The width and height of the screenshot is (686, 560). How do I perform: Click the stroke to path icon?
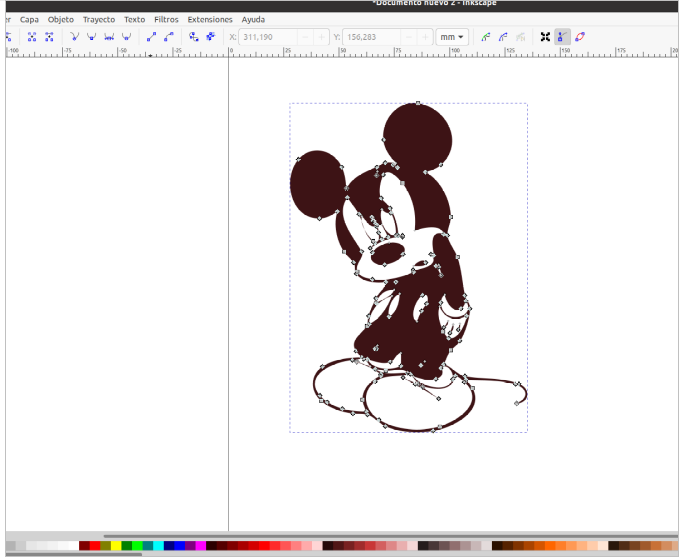[210, 37]
